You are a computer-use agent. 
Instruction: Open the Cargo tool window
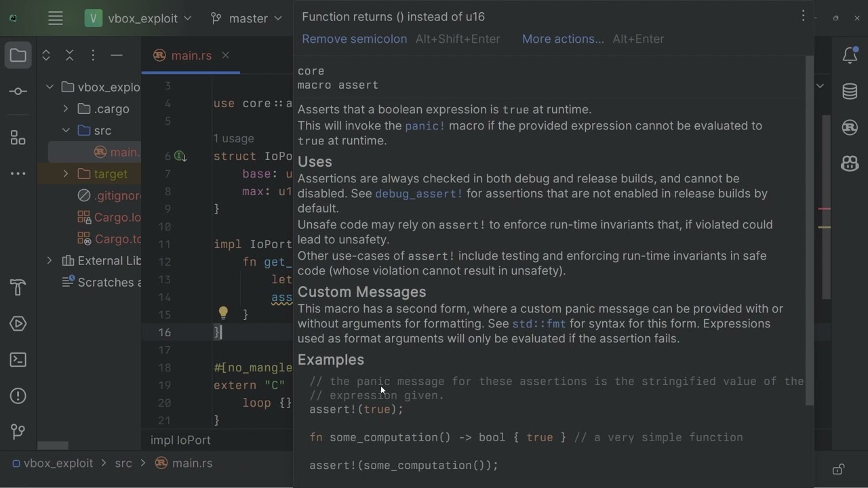pos(850,127)
